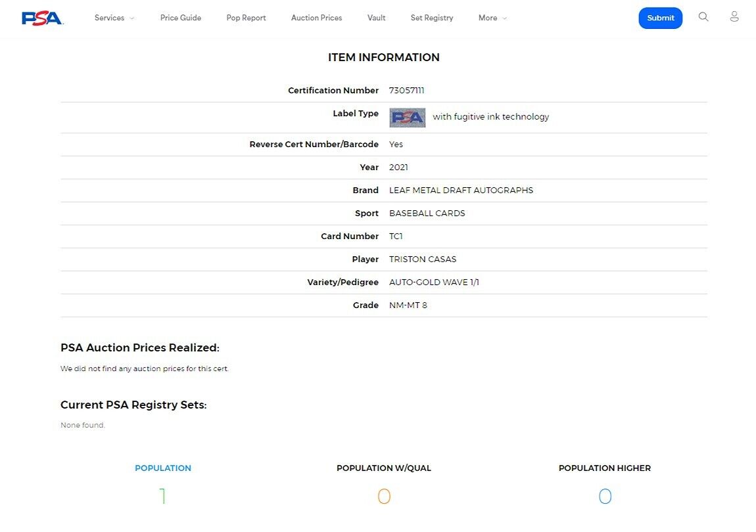Click the blue Population Higher count
756x532 pixels.
coord(605,496)
